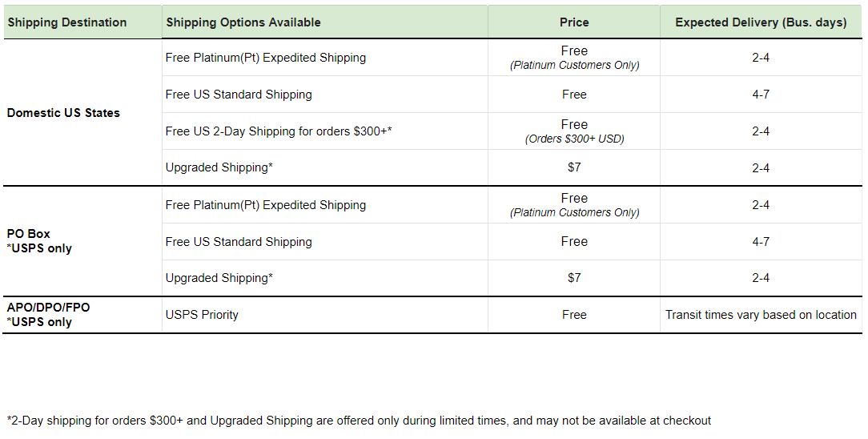Click Transit times vary based on location
The height and width of the screenshot is (439, 868).
[x=761, y=315]
